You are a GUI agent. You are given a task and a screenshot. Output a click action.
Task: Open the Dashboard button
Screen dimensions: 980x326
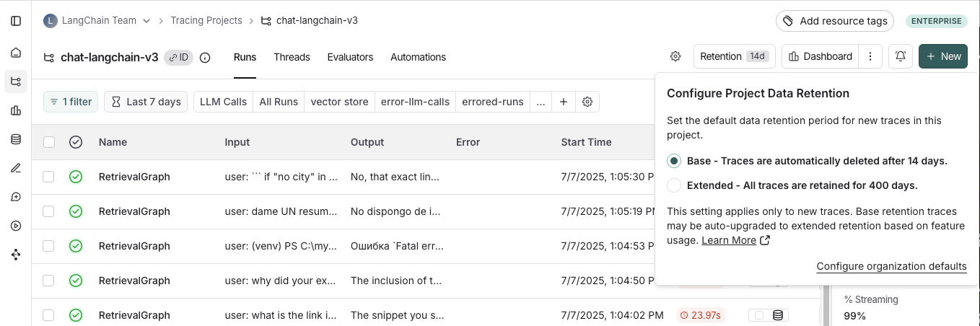[821, 56]
